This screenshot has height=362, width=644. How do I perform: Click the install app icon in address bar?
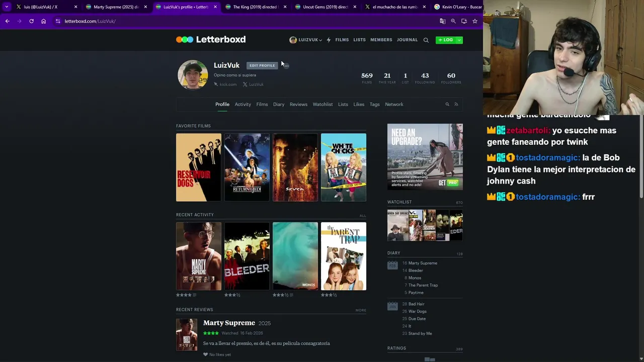pos(464,21)
